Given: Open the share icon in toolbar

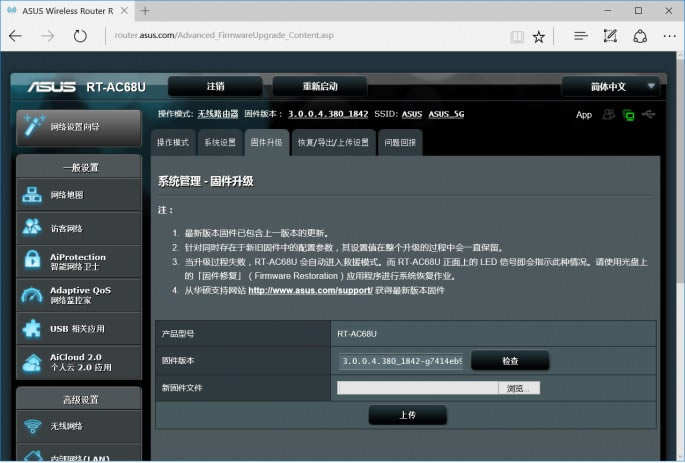Looking at the screenshot, I should (x=640, y=36).
